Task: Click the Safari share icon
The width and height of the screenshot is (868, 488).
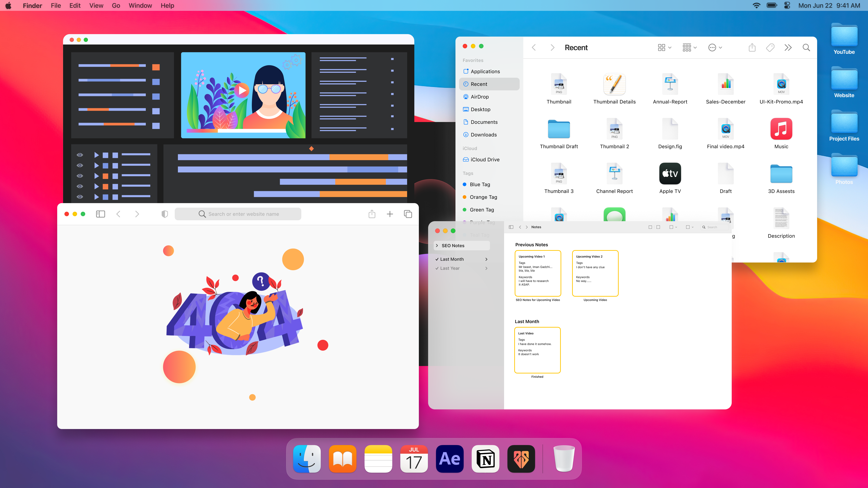Action: point(372,214)
